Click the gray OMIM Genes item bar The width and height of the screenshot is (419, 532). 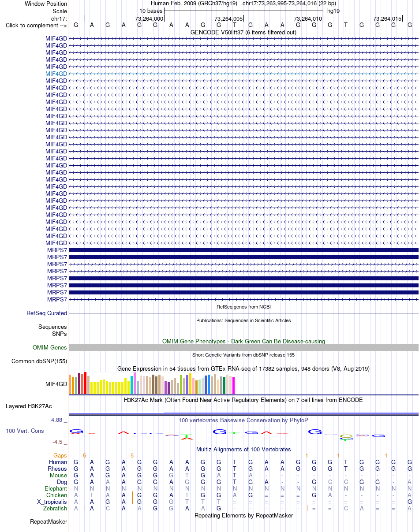pyautogui.click(x=243, y=347)
